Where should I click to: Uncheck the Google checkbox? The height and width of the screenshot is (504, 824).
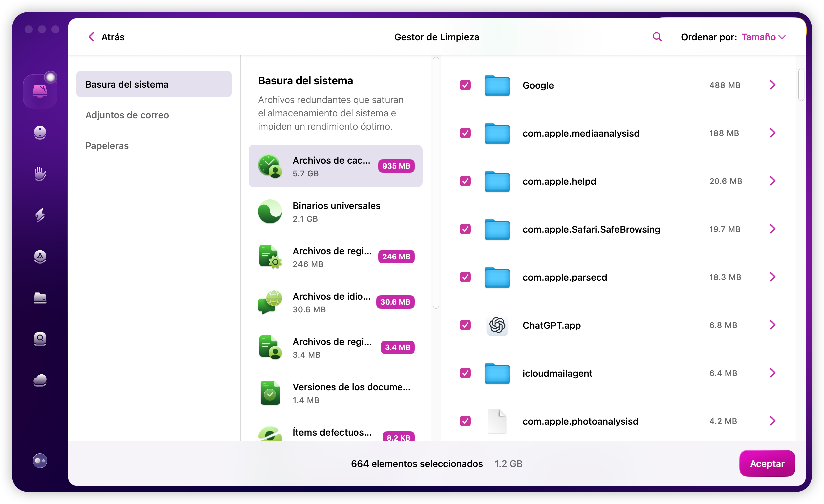coord(465,85)
